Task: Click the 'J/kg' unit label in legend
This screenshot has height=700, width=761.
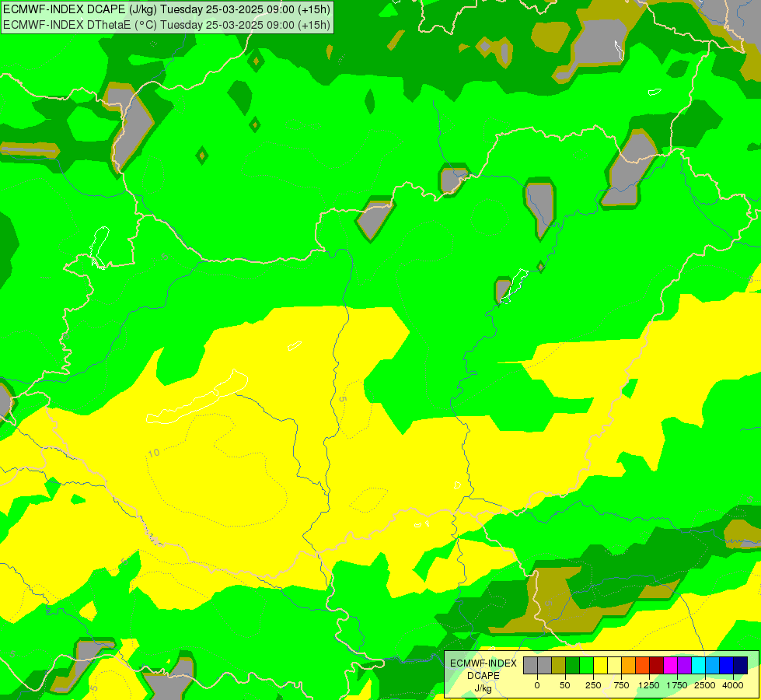Action: click(x=483, y=689)
